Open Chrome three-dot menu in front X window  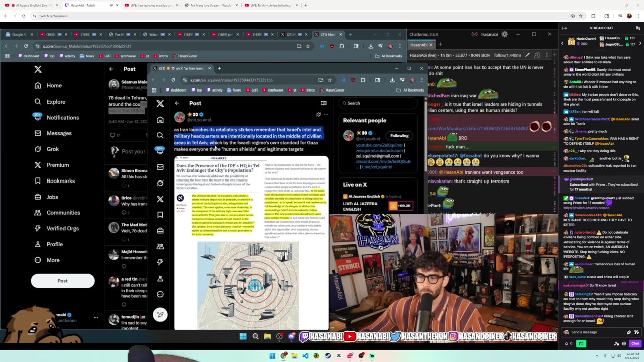pyautogui.click(x=421, y=80)
